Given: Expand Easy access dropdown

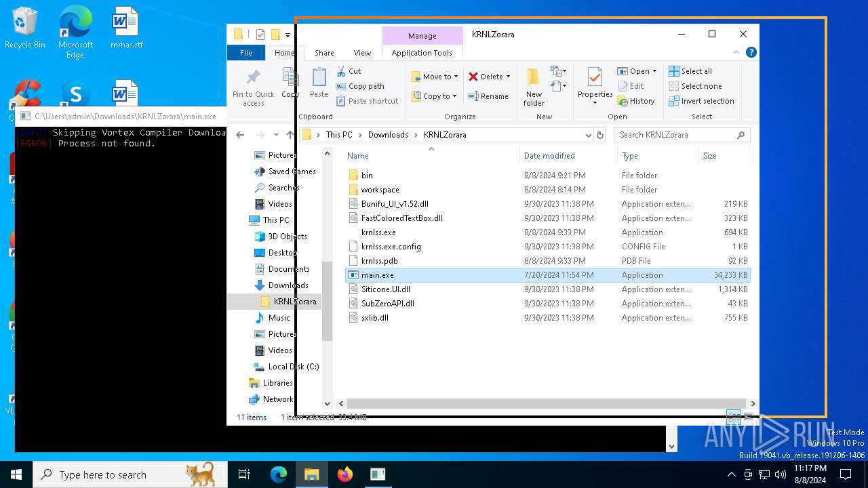Looking at the screenshot, I should [x=559, y=86].
